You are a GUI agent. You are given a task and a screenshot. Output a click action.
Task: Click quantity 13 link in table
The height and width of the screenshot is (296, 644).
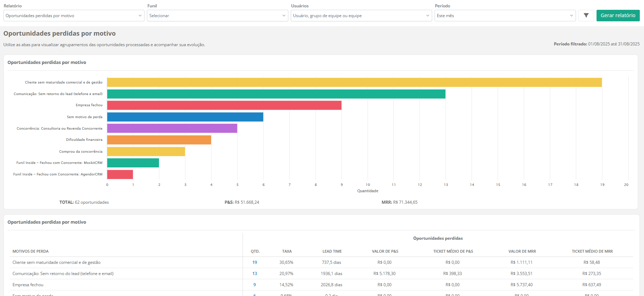tap(255, 274)
